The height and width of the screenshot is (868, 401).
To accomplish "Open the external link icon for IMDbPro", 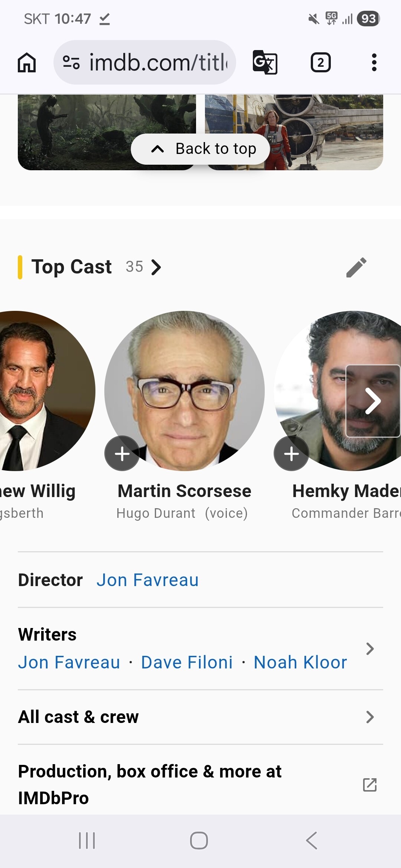I will pos(370,785).
